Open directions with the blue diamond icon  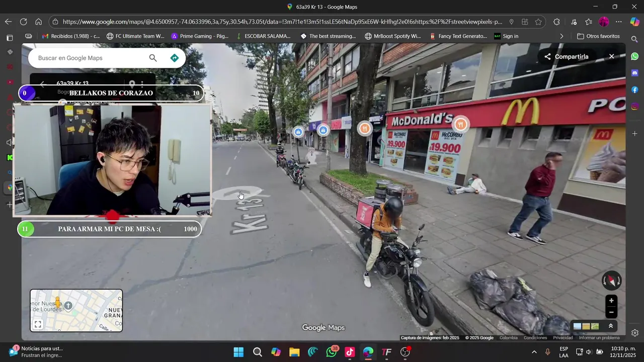click(174, 58)
